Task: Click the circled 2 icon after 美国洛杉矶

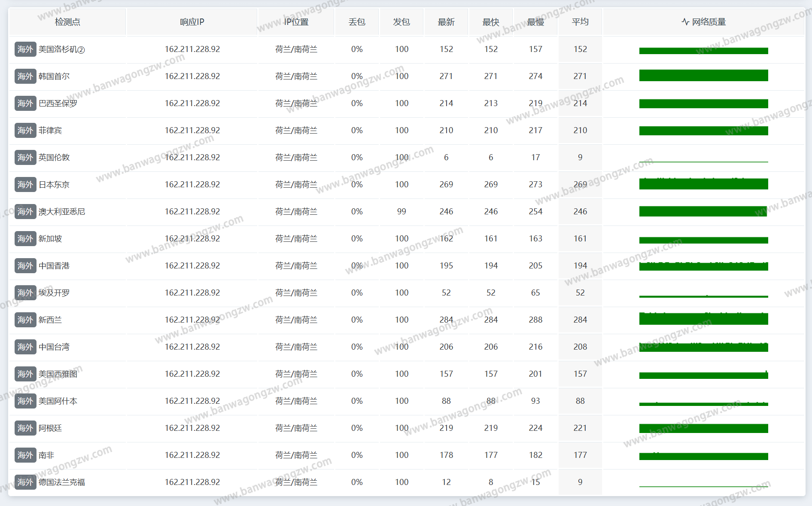Action: [x=81, y=50]
